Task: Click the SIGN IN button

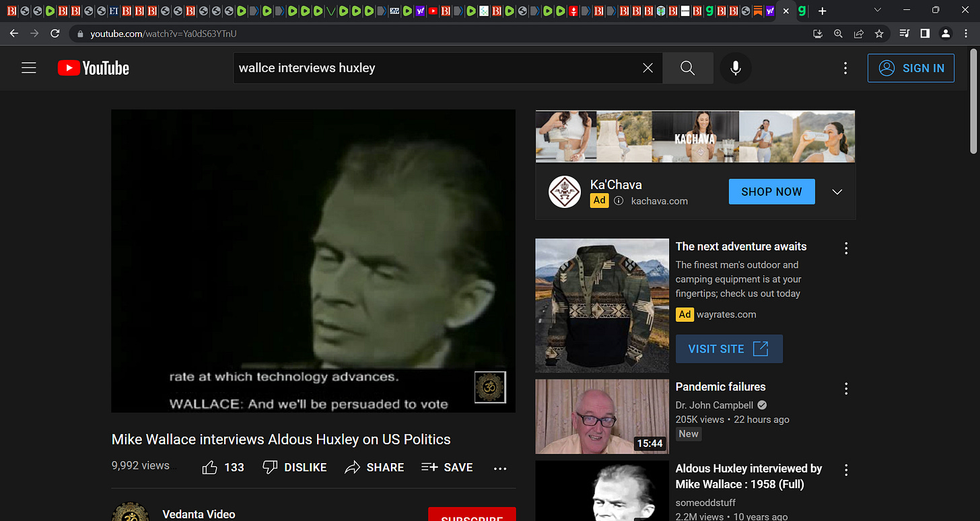Action: 911,68
